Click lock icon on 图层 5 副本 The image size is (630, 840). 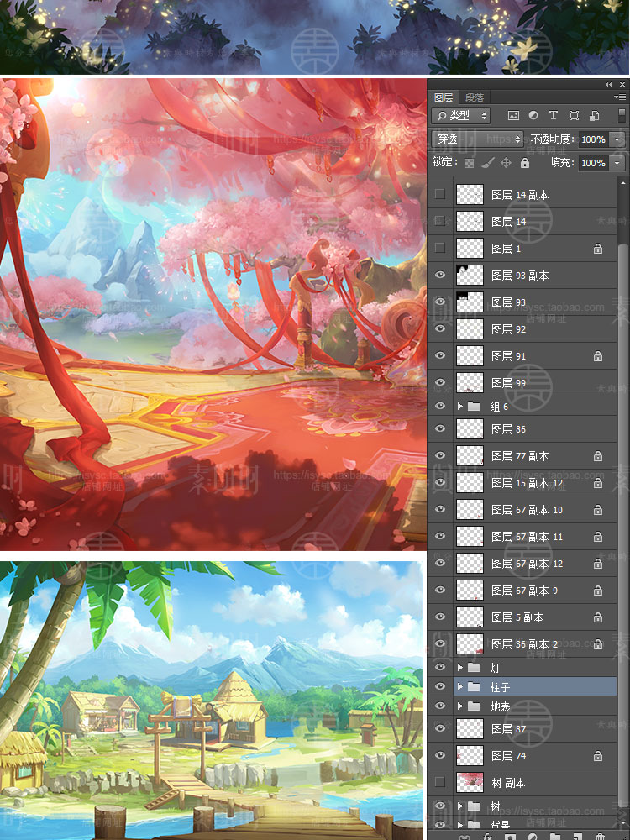tap(598, 617)
